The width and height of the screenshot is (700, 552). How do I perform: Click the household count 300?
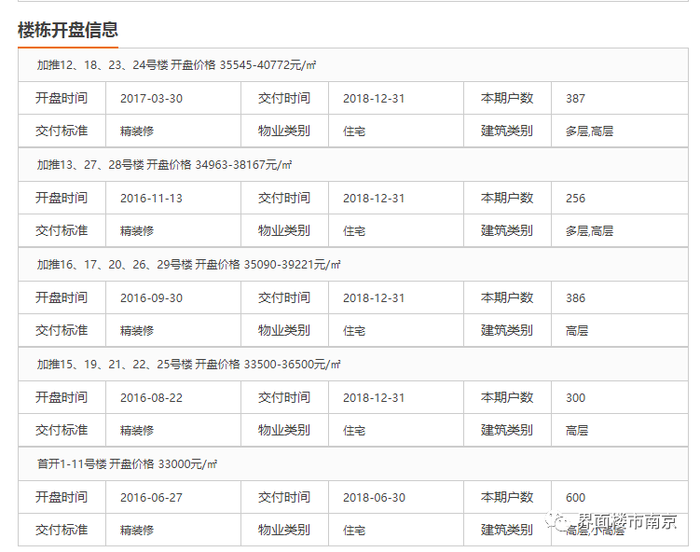tap(575, 397)
